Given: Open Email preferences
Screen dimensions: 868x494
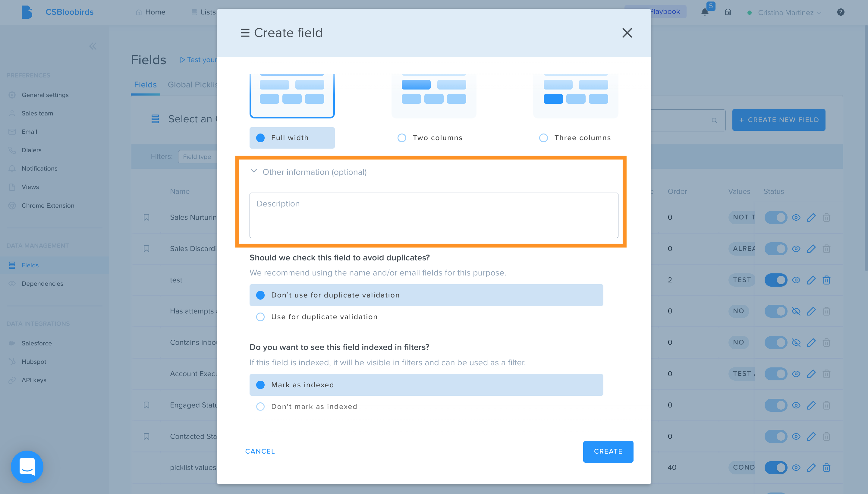Looking at the screenshot, I should 29,132.
